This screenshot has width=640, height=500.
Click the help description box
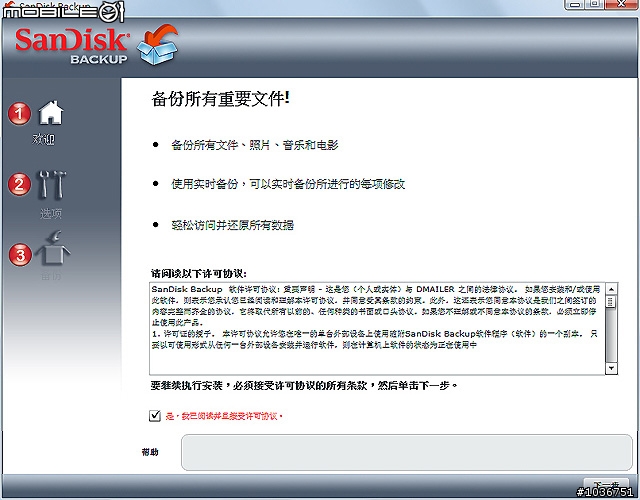407,452
